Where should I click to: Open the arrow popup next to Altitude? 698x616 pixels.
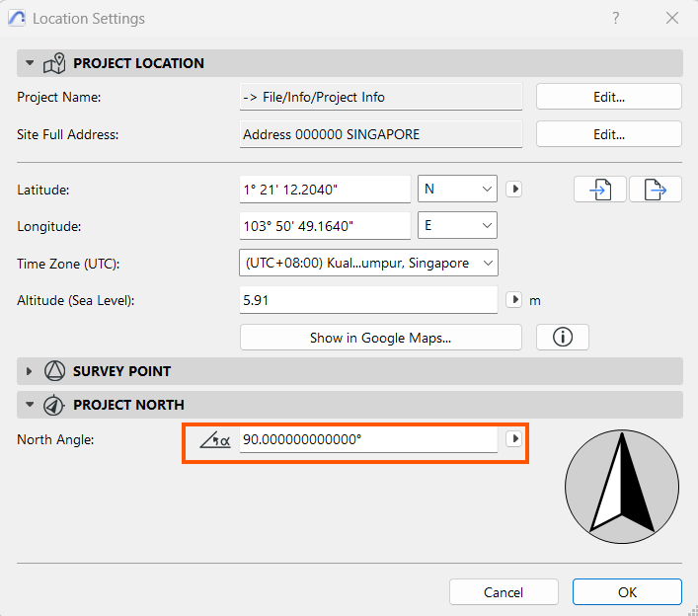coord(513,300)
